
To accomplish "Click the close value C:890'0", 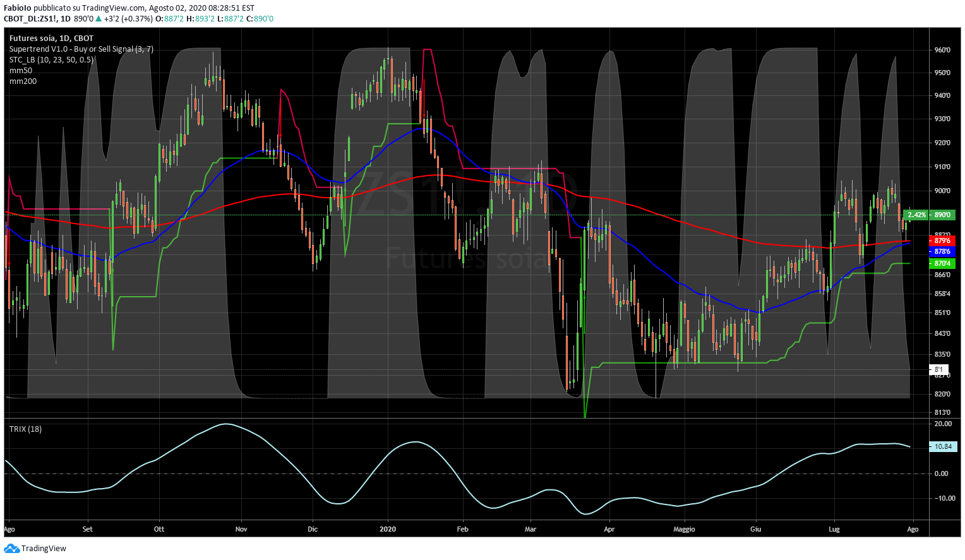I will pos(260,18).
